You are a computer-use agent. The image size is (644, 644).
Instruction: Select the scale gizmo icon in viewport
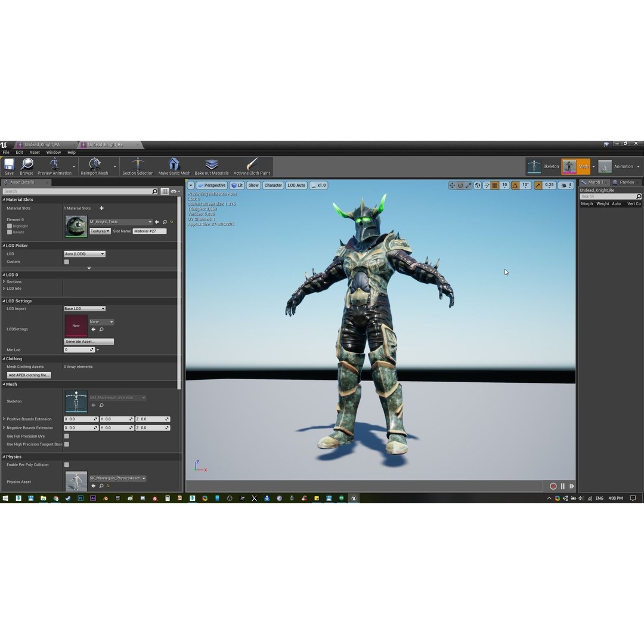tap(468, 185)
